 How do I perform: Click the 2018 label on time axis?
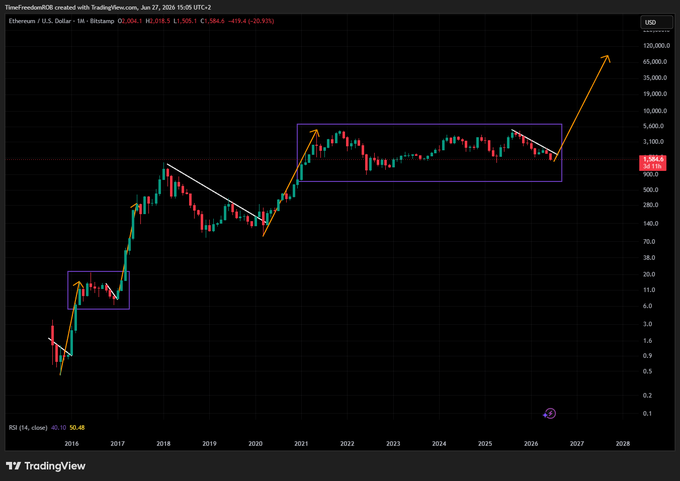[163, 444]
